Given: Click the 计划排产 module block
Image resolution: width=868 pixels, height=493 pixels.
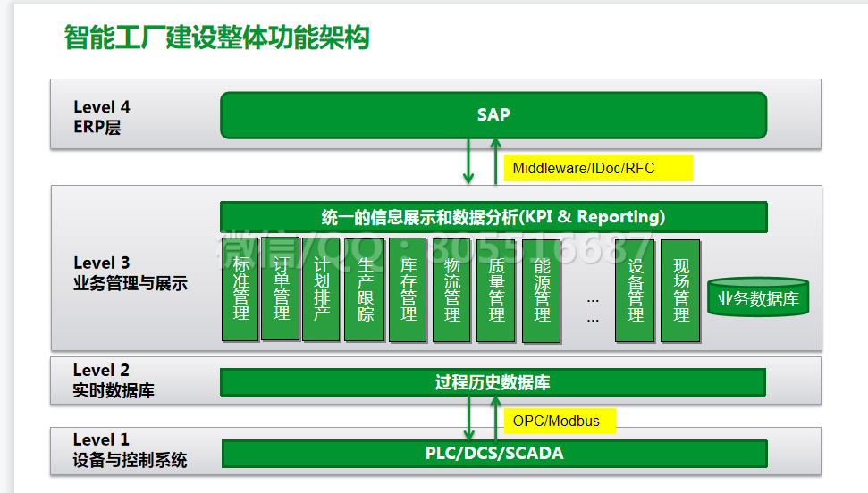Looking at the screenshot, I should (321, 289).
